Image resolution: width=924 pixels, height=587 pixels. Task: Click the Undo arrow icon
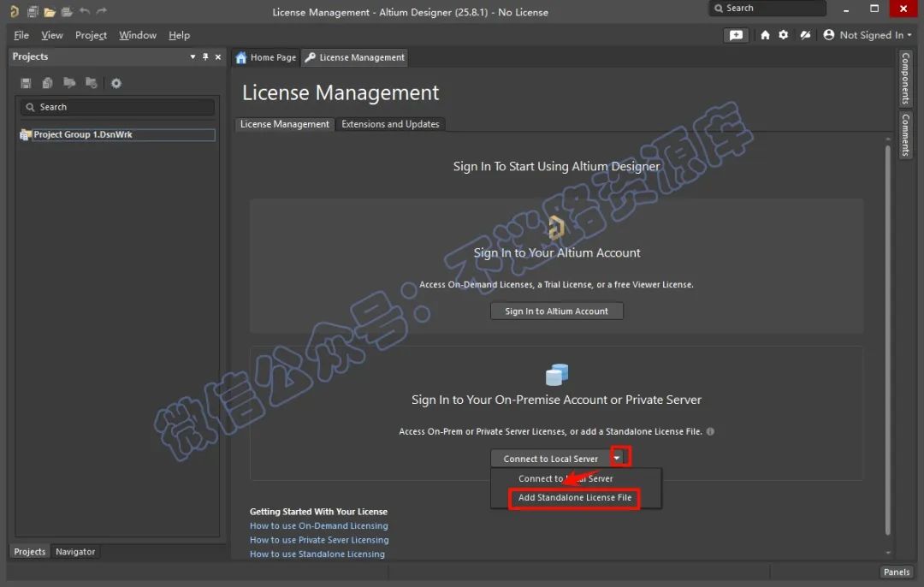[85, 11]
